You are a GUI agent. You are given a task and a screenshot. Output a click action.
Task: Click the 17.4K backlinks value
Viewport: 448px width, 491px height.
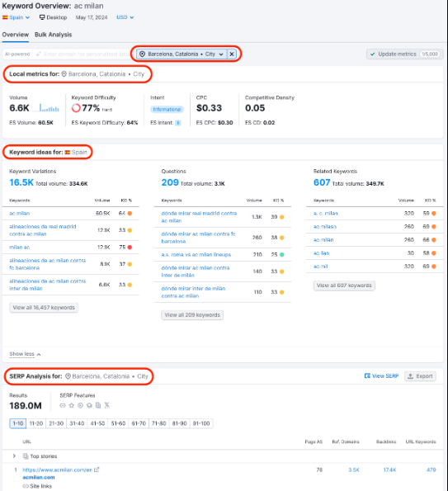(389, 470)
